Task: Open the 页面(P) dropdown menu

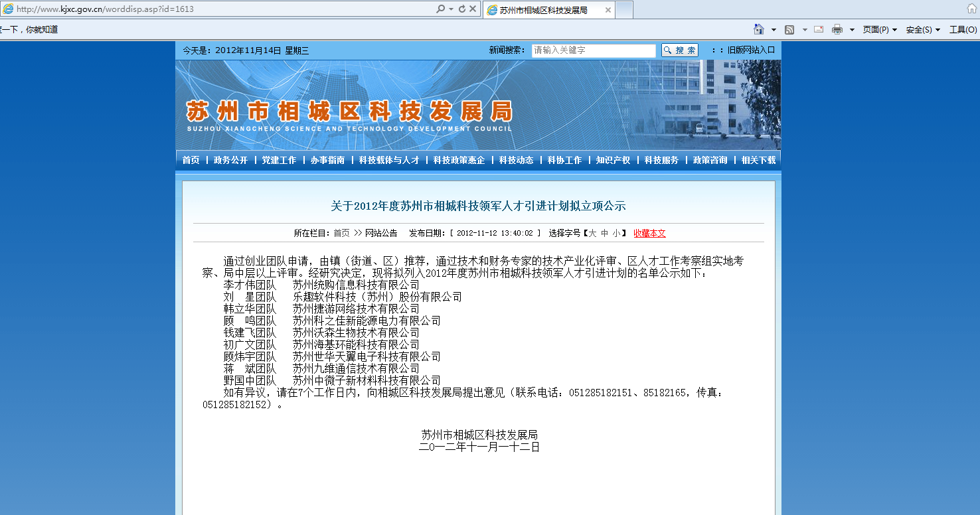Action: coord(880,30)
